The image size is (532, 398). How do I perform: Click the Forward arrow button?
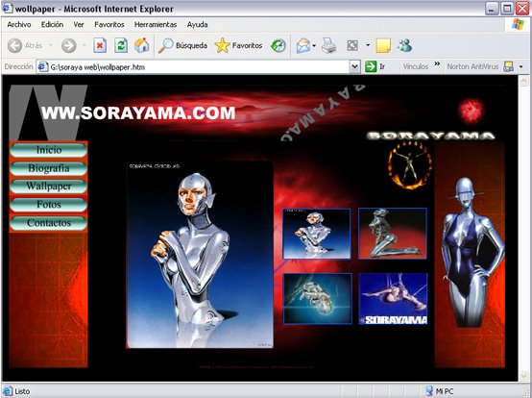[x=68, y=45]
